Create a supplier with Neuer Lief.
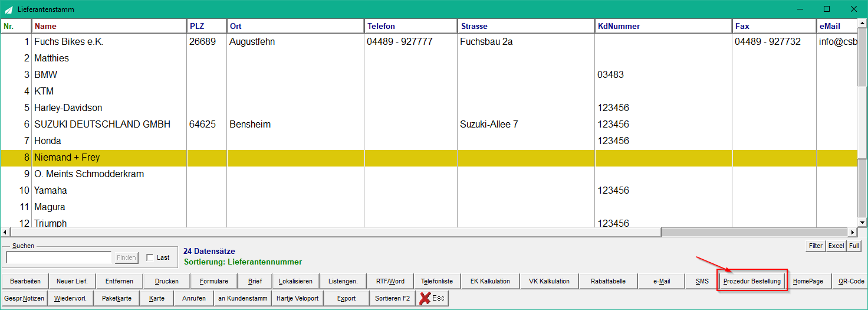 click(73, 281)
